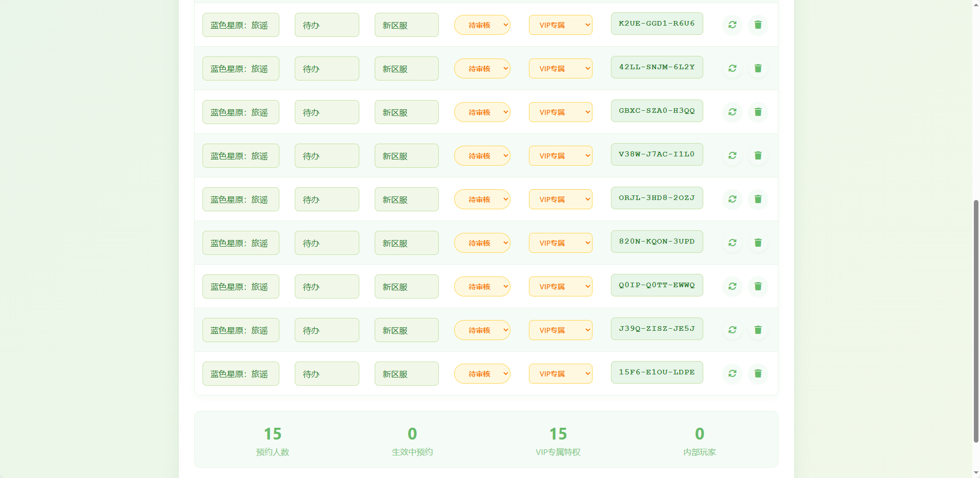Viewport: 980px width, 478px height.
Task: Delete the row with code 42LL-SNJM-6L2Y
Action: 758,68
